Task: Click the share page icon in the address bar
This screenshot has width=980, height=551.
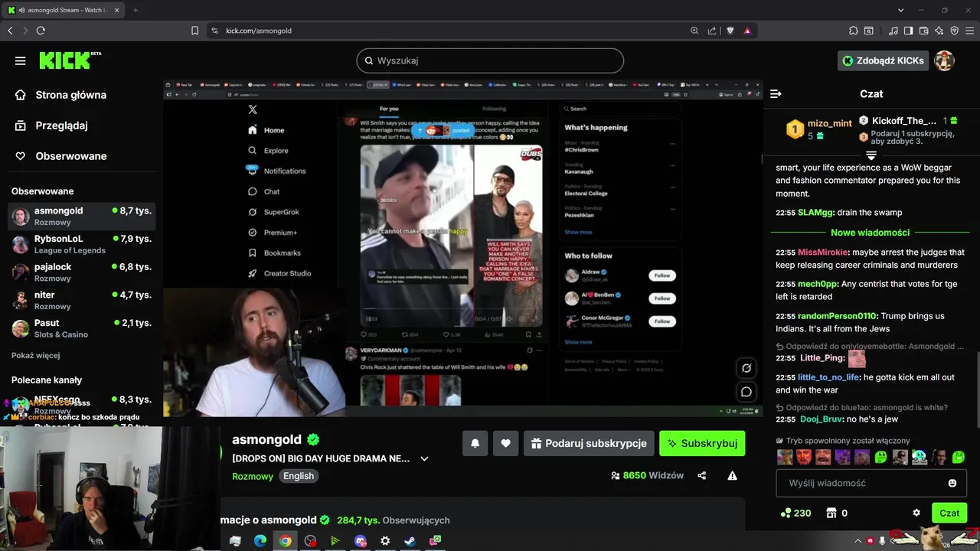Action: 712,31
